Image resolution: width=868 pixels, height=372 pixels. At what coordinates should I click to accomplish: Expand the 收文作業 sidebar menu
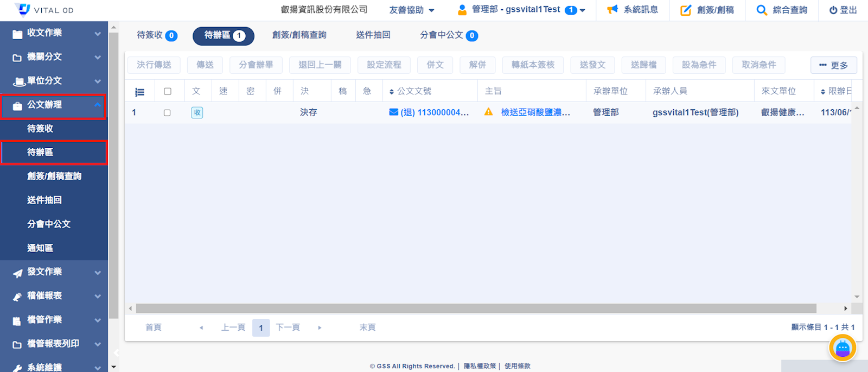[x=54, y=33]
